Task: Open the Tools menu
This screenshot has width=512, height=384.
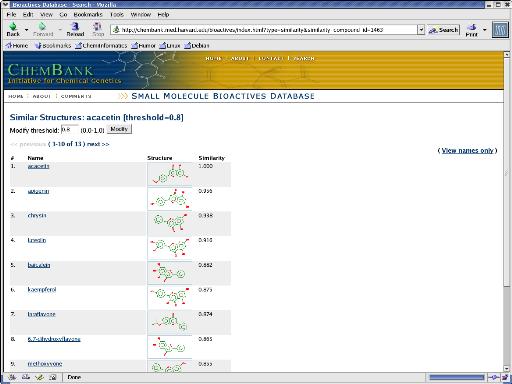Action: pos(117,15)
